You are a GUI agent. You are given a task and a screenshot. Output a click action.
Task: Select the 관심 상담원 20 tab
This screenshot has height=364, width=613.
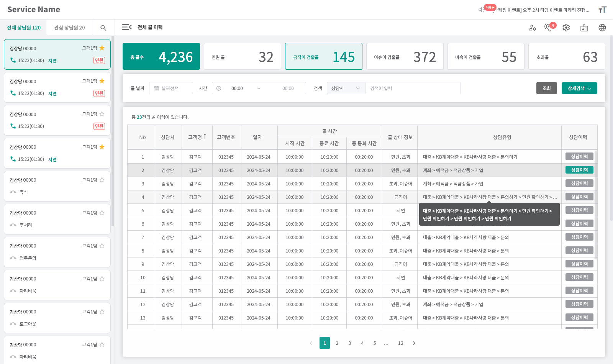(69, 28)
